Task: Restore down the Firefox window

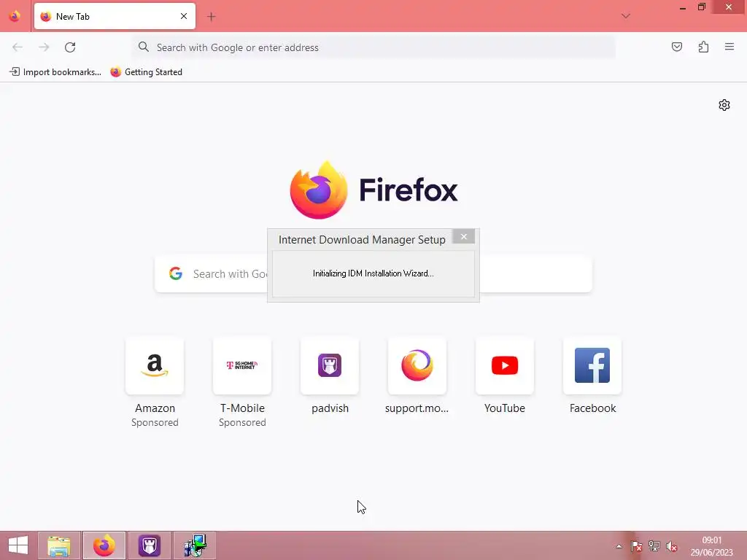Action: (701, 7)
